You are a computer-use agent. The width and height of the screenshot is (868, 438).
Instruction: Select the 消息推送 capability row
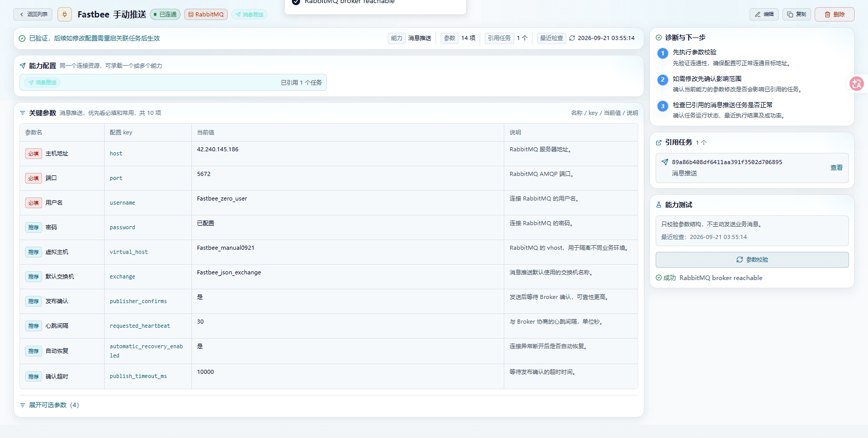173,83
